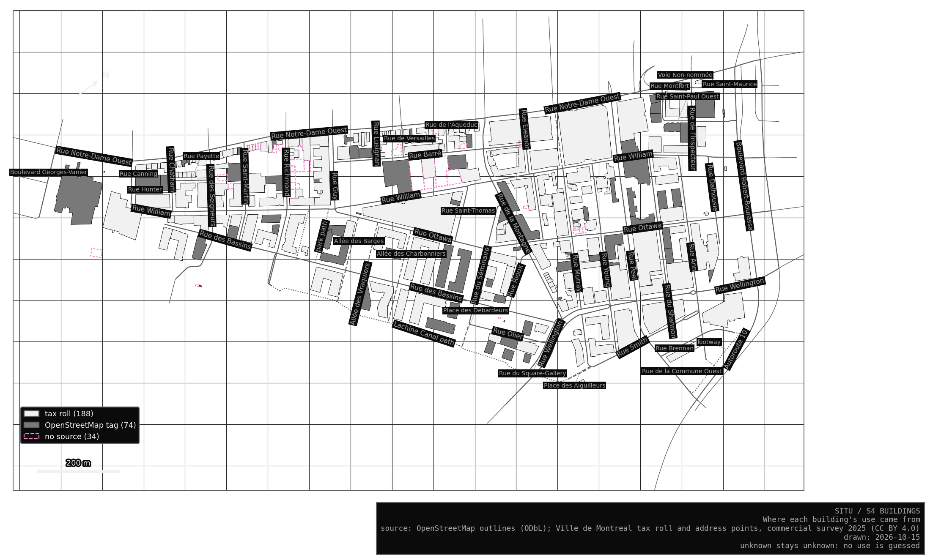Click the 'Rue Lusignan' label
Image resolution: width=930 pixels, height=560 pixels.
click(x=376, y=144)
